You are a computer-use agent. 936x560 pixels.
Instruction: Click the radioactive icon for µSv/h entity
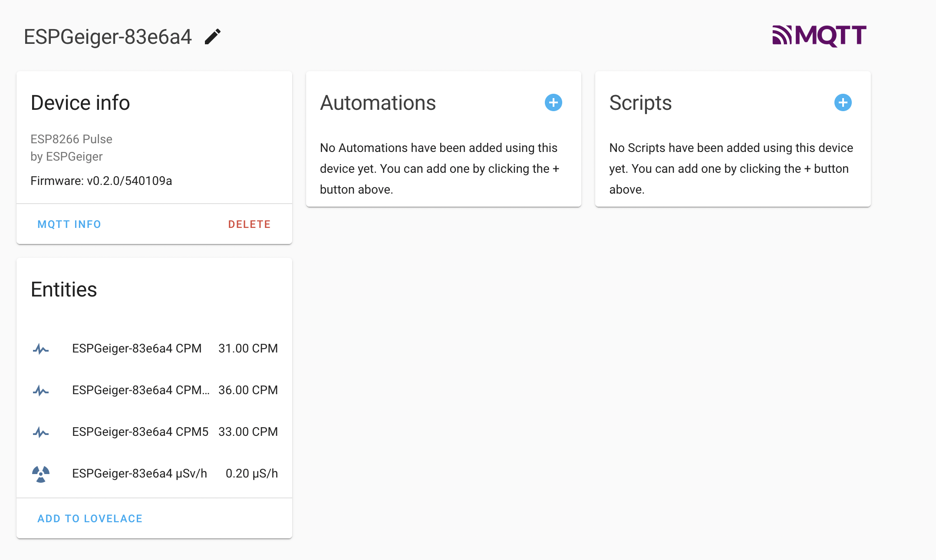(x=41, y=474)
